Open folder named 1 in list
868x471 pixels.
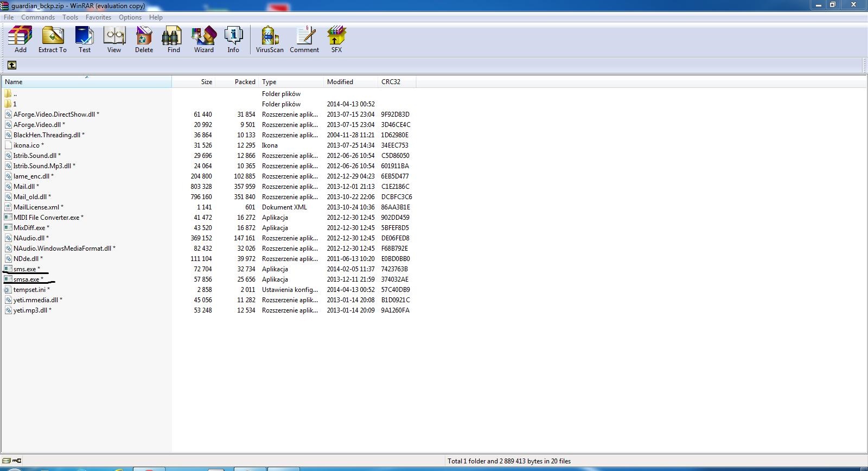point(15,104)
